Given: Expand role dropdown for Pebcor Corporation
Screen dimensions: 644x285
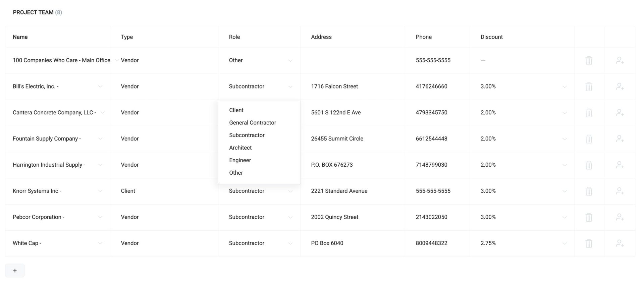Looking at the screenshot, I should [x=261, y=217].
